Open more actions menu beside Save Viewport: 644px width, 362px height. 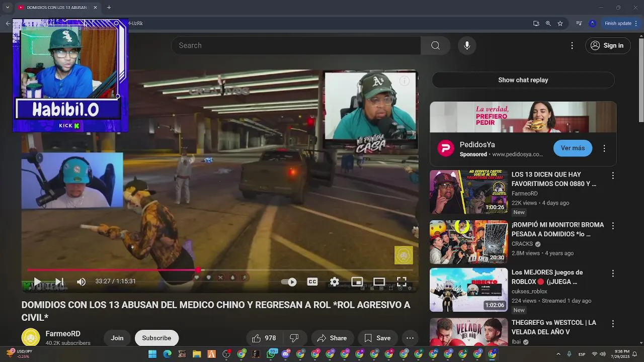click(410, 338)
